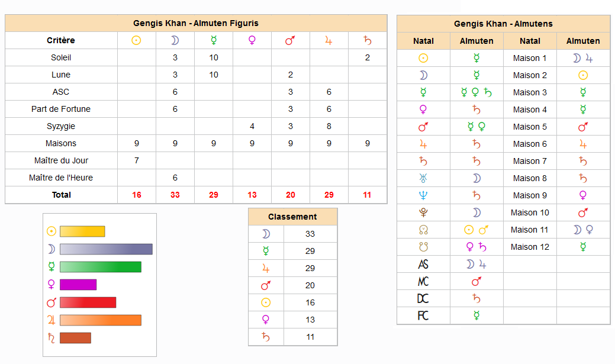Click value 4 in Syzygie row

coord(252,126)
